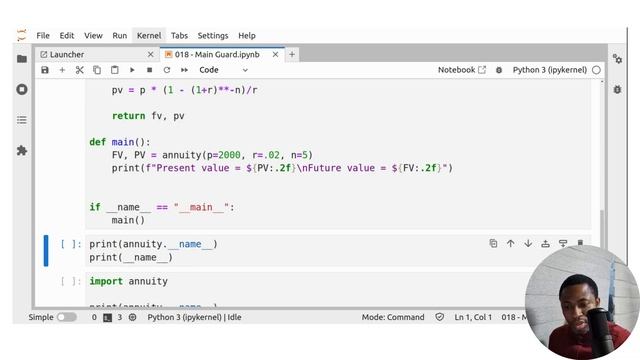Open the Extension Manager puzzle icon
640x360 pixels.
[x=22, y=151]
